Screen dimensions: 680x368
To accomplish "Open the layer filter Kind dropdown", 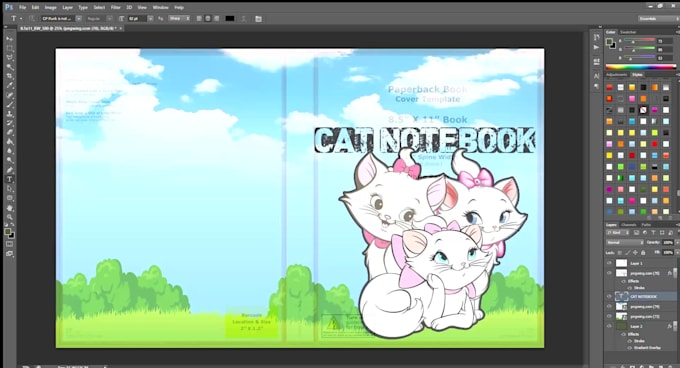I will coord(618,233).
